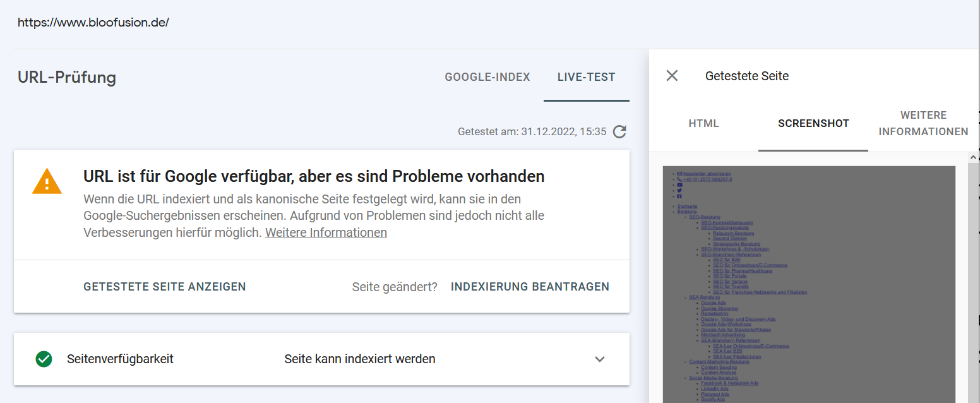The height and width of the screenshot is (403, 980).
Task: Expand the Seitenverfügbarkeit section chevron
Action: (x=600, y=359)
